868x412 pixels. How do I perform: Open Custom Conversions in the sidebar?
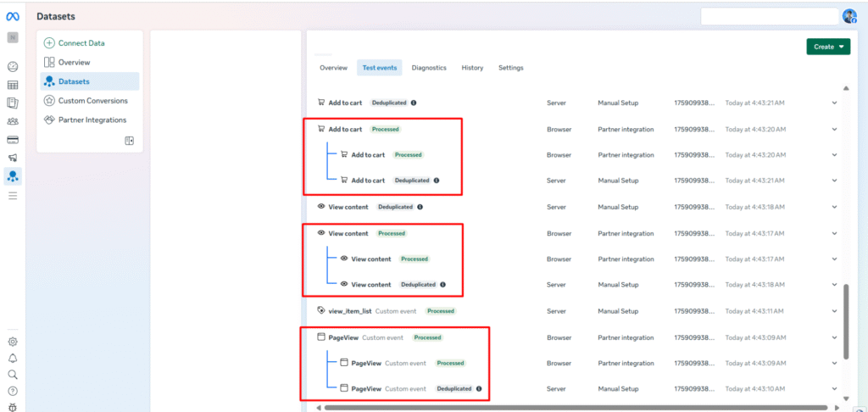pos(92,101)
